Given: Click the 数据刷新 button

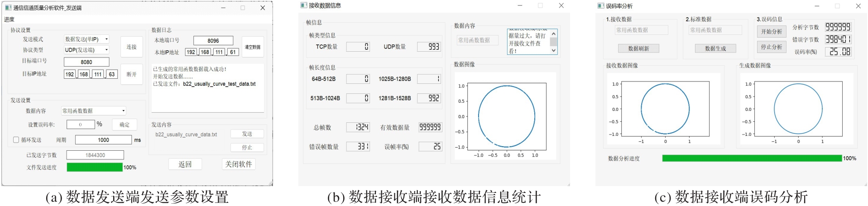Looking at the screenshot, I should (638, 48).
